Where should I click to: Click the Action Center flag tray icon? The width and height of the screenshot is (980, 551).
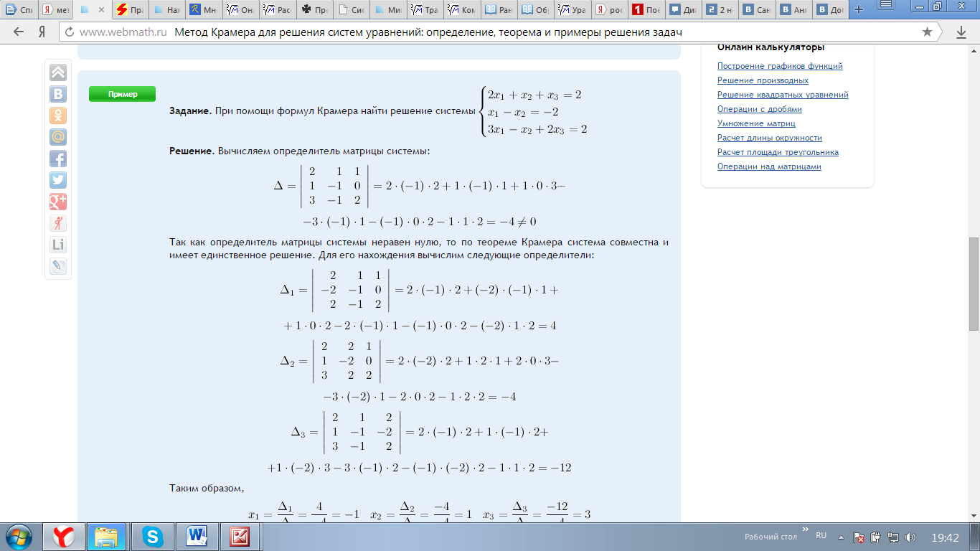pyautogui.click(x=859, y=537)
